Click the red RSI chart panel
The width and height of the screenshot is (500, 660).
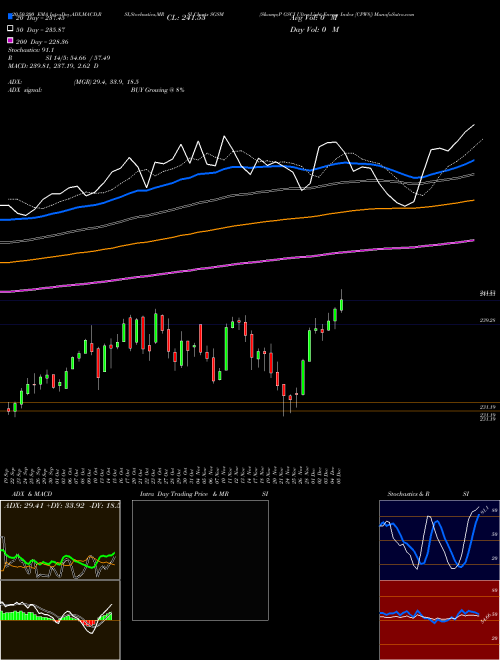pos(439,620)
